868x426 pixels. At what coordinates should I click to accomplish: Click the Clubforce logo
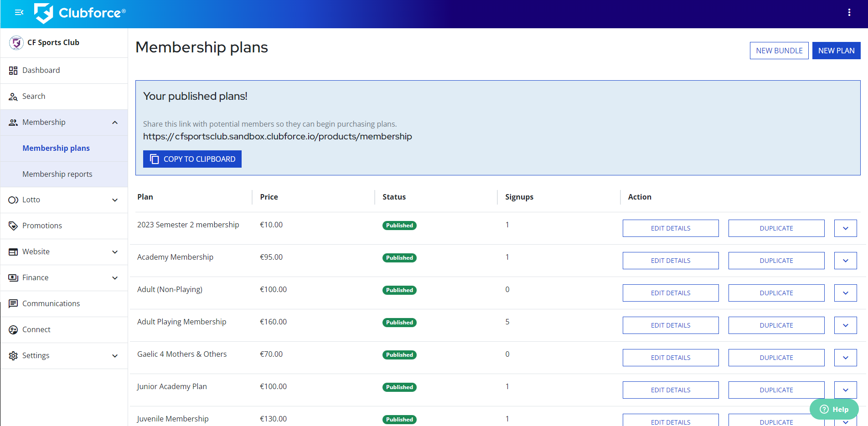pyautogui.click(x=80, y=13)
